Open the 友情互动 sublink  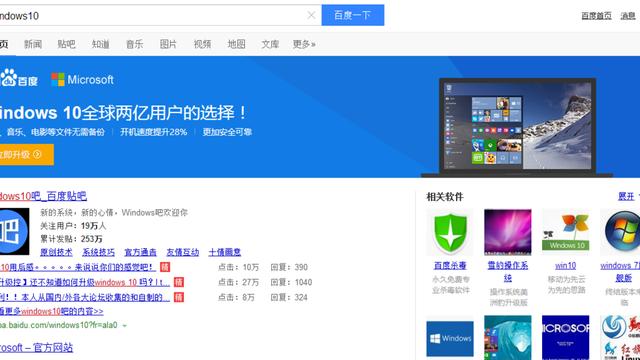[182, 252]
